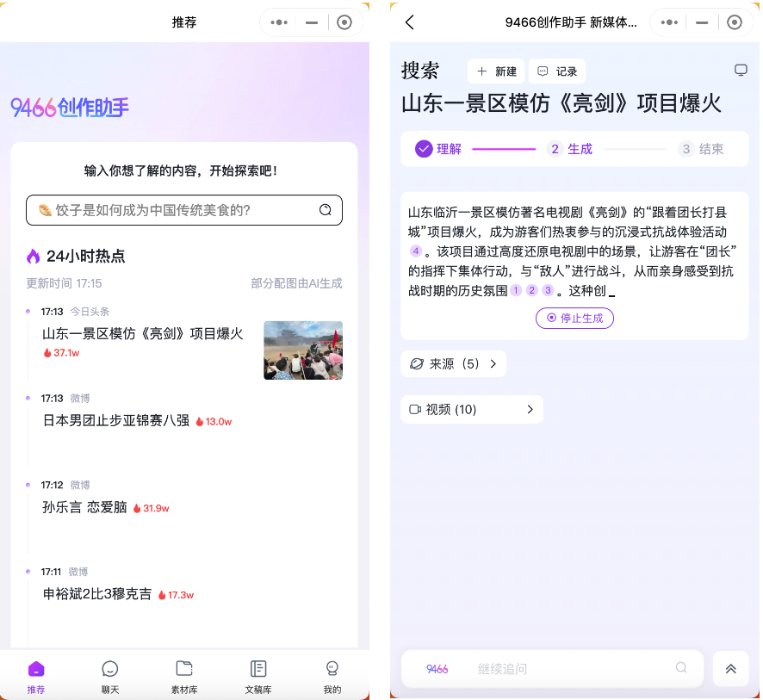Click the 更新时间 17:15 label
Viewport: 763px width, 700px height.
pyautogui.click(x=64, y=283)
